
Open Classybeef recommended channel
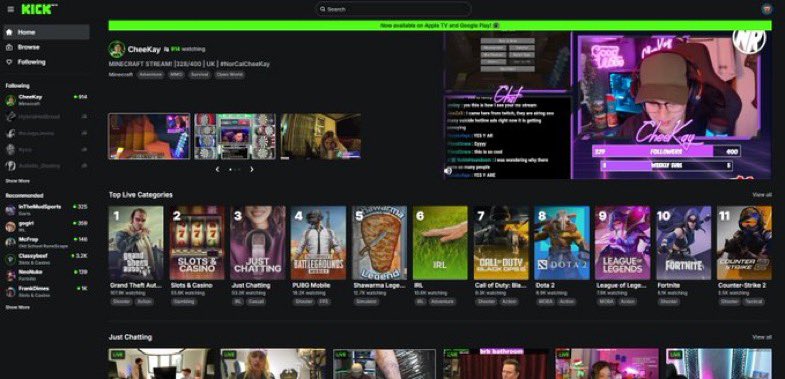[47, 258]
